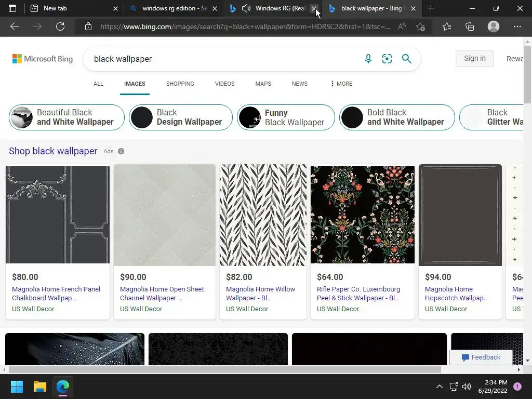Select Beautiful Black and White Wallpaper chip
Screen dimensions: 532x399
coord(66,117)
